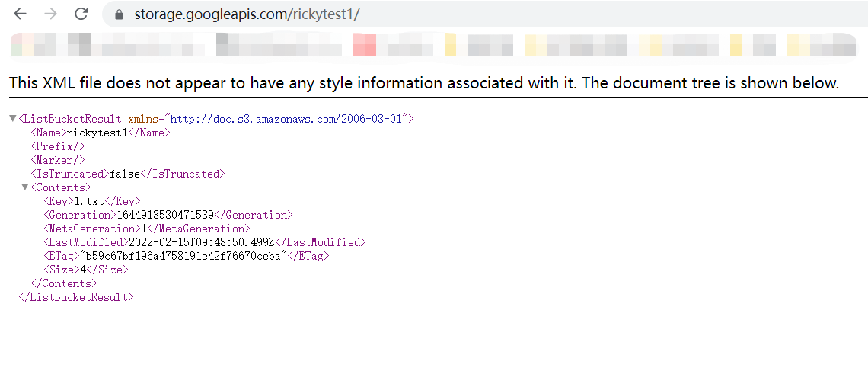Collapse the ListBucketResult root node

[13, 119]
